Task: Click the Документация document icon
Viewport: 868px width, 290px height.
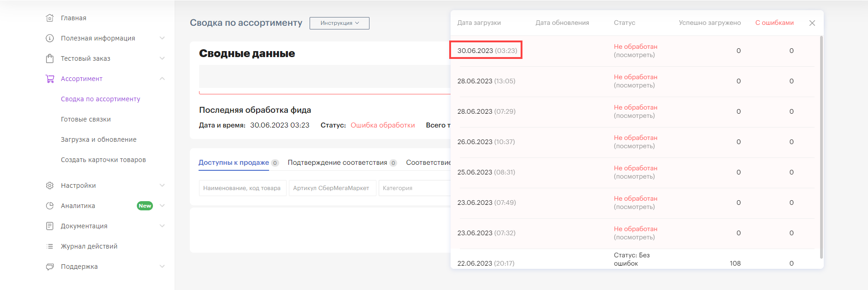Action: (50, 226)
